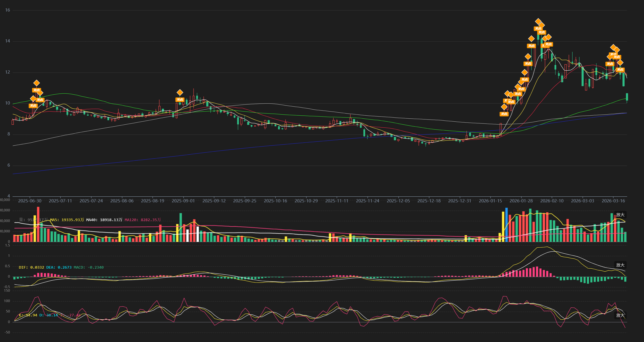Click 放大 on the volume panel
This screenshot has width=644, height=342.
[x=620, y=215]
